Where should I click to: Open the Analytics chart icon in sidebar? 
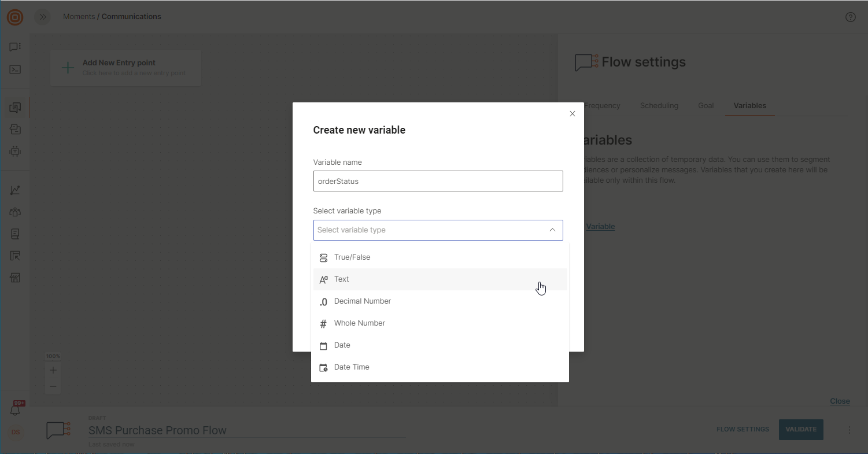coord(16,189)
